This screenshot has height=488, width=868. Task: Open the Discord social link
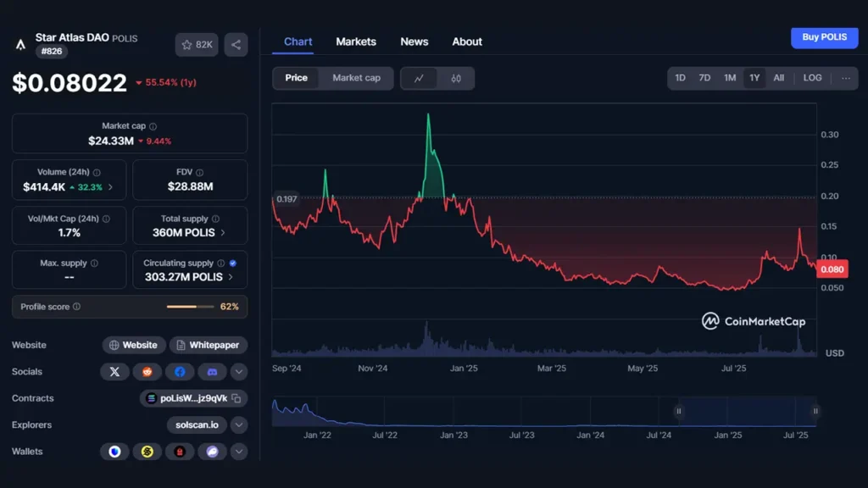coord(212,372)
